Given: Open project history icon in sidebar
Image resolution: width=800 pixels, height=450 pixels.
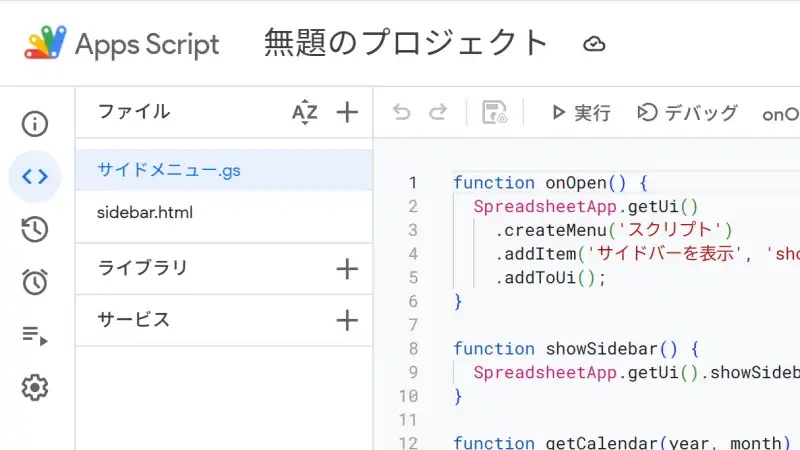Looking at the screenshot, I should (35, 229).
